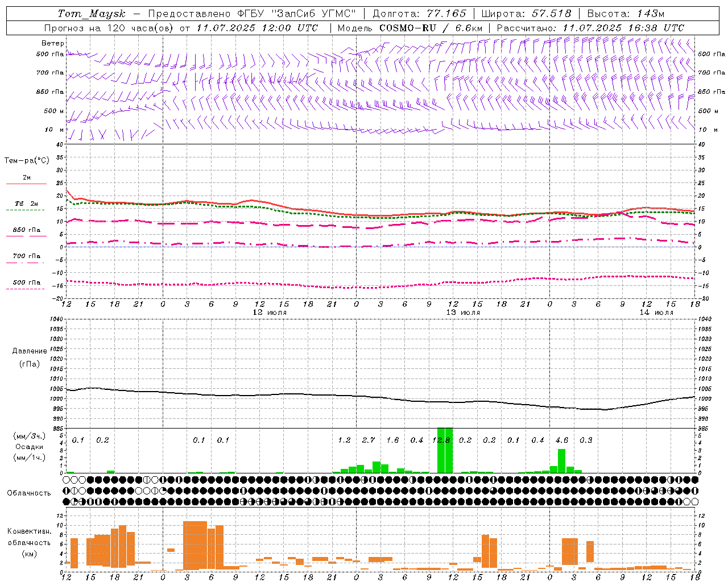Click the 14 июля date label
This screenshot has width=728, height=582.
point(656,313)
